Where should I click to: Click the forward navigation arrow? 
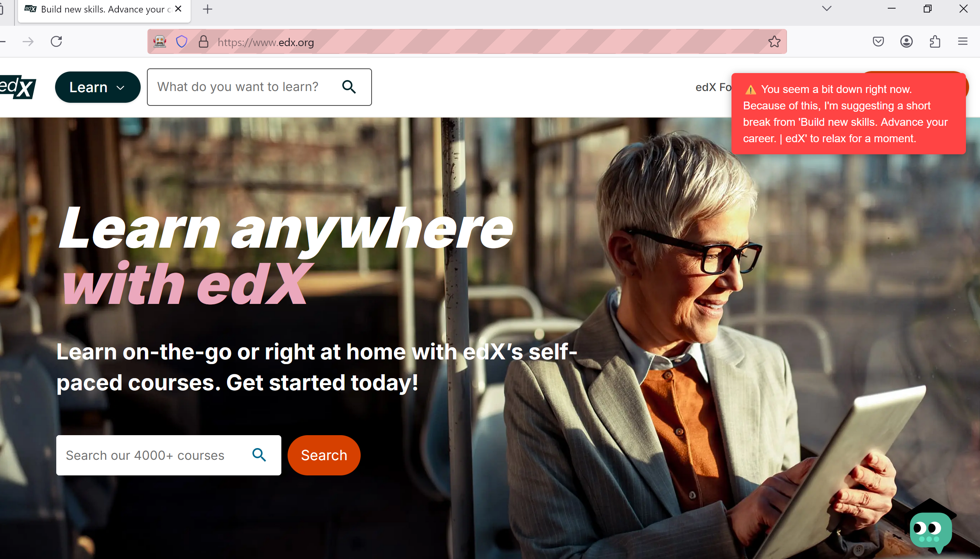pos(28,41)
